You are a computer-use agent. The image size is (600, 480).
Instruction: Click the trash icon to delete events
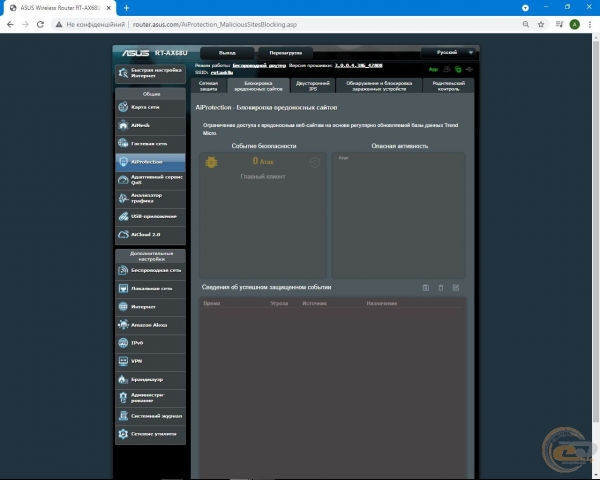(441, 287)
